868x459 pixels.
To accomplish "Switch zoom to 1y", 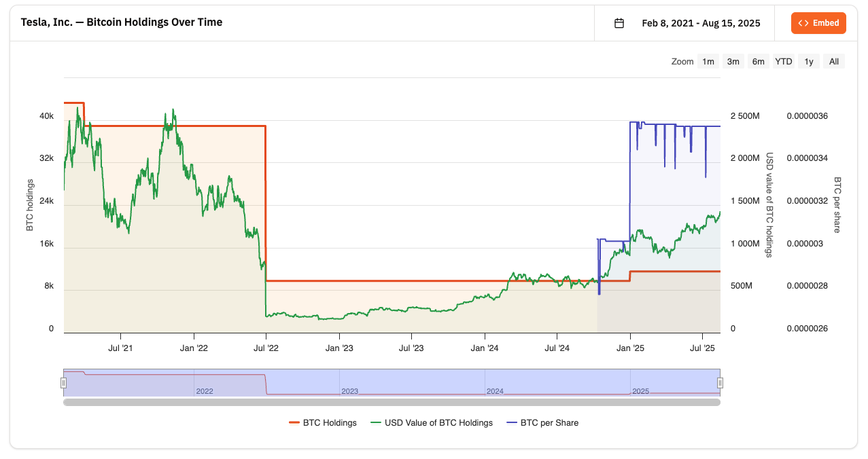I will [809, 62].
